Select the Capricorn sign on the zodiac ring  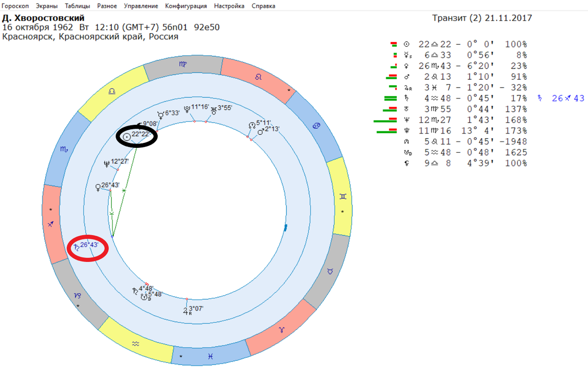pos(77,295)
